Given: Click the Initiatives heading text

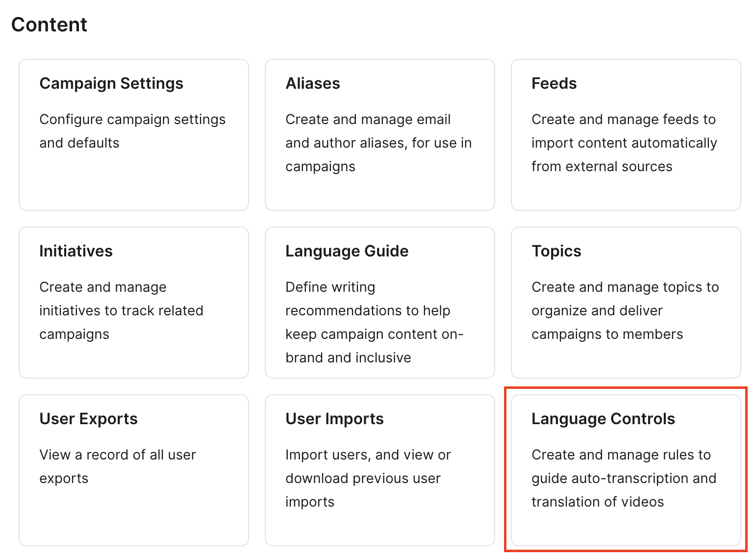Looking at the screenshot, I should coord(76,251).
